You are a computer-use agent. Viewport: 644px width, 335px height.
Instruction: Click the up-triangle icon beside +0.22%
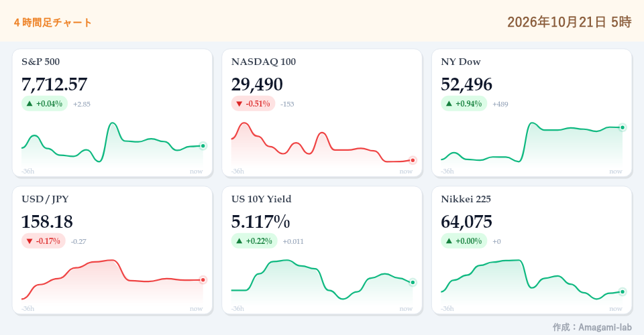239,241
